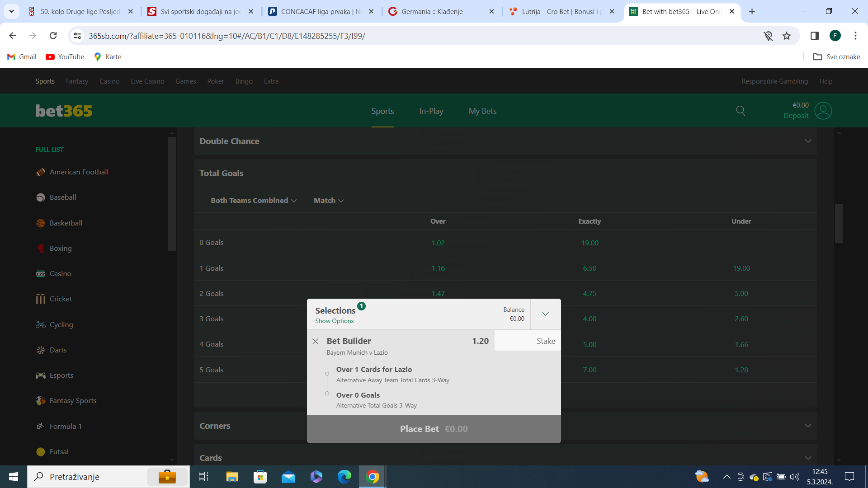
Task: Switch to the In-Play tab
Action: click(x=431, y=111)
